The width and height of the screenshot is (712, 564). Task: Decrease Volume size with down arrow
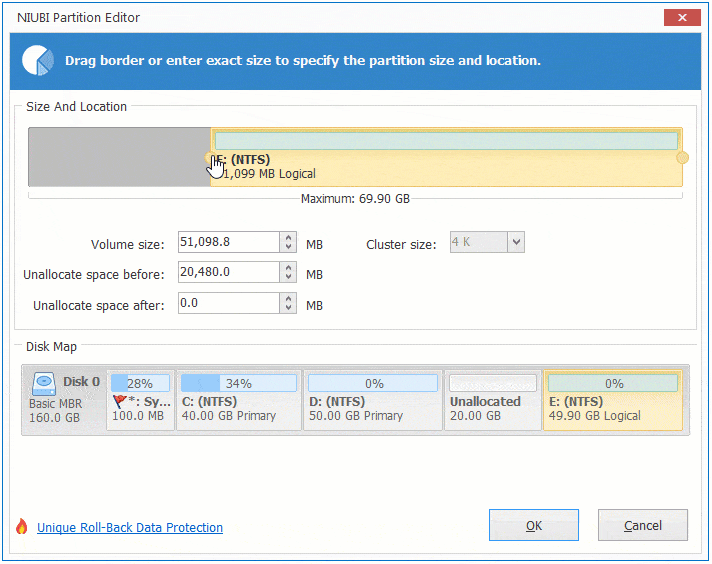pos(289,247)
